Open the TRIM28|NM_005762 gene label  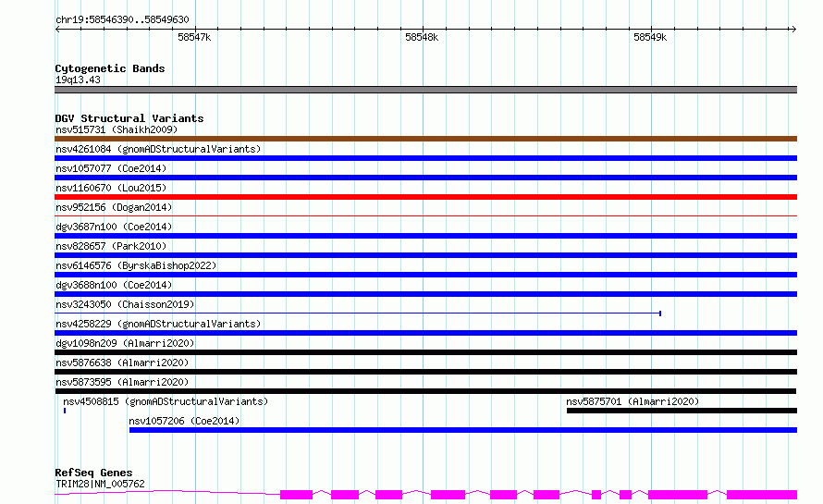coord(100,484)
